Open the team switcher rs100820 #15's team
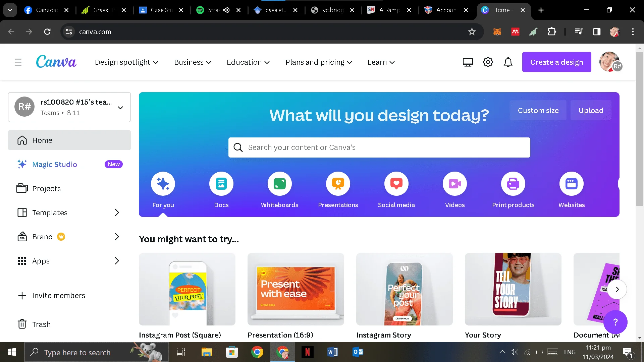 click(x=69, y=107)
